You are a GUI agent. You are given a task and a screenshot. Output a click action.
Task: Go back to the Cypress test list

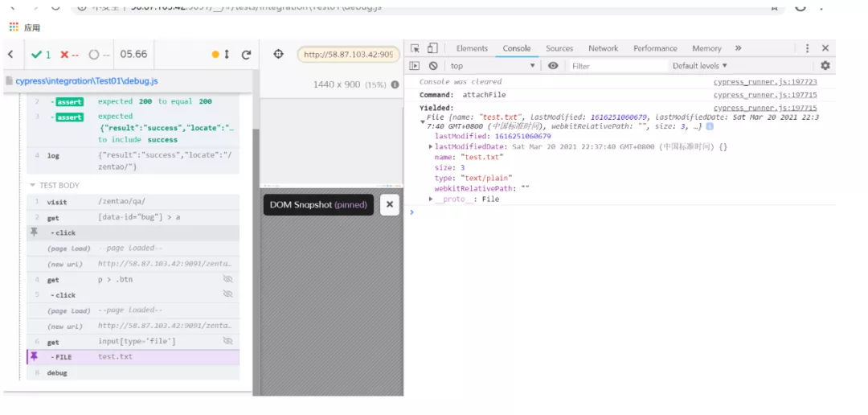(x=11, y=55)
